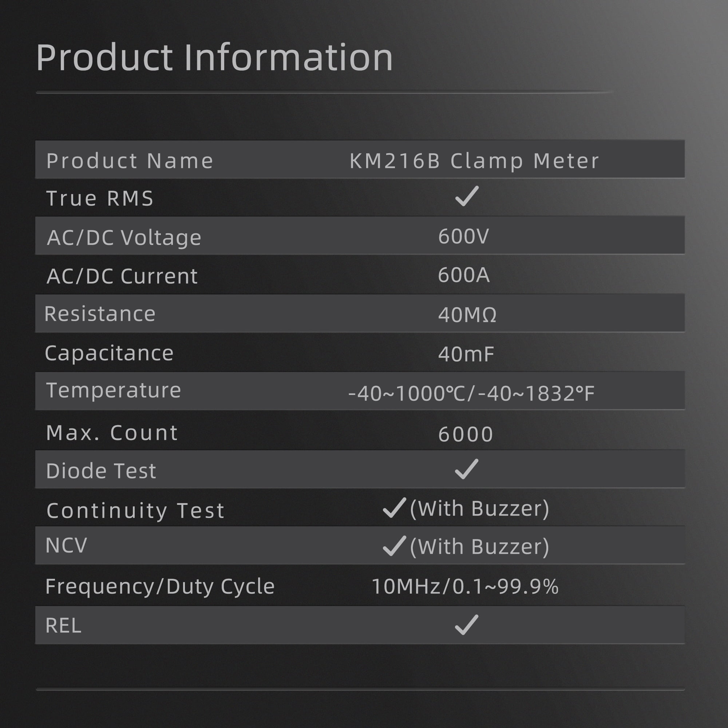Click KM216B Clamp Meter product name
728x728 pixels.
click(474, 161)
